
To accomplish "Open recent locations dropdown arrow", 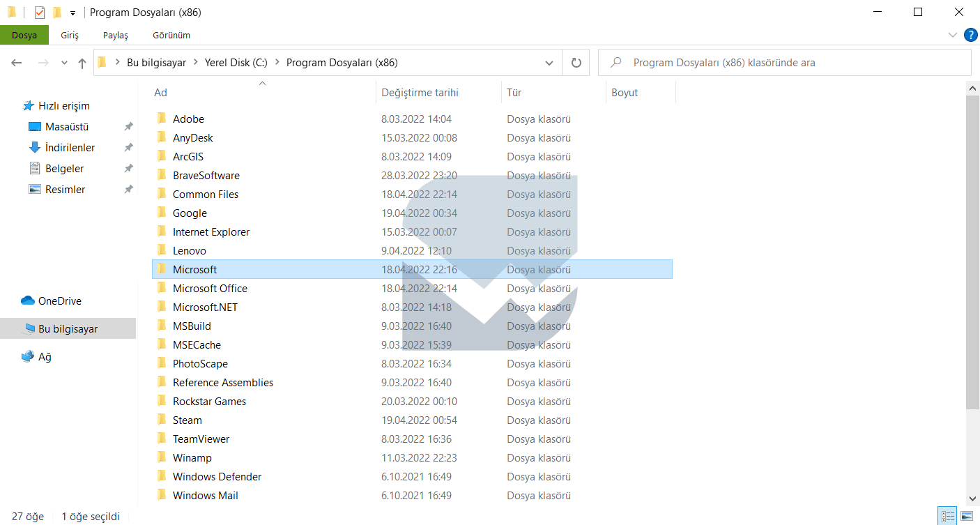I will click(x=64, y=63).
